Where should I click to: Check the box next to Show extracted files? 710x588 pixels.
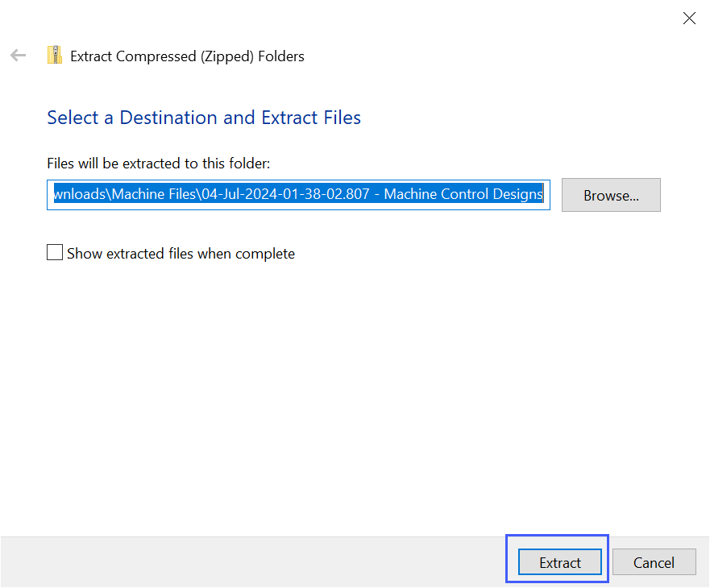54,252
